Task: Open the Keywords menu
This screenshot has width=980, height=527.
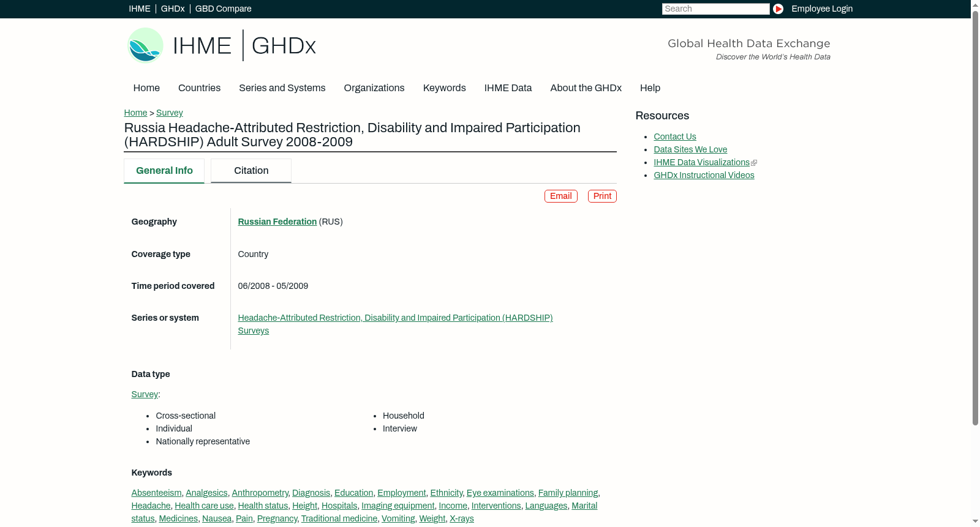Action: click(445, 88)
